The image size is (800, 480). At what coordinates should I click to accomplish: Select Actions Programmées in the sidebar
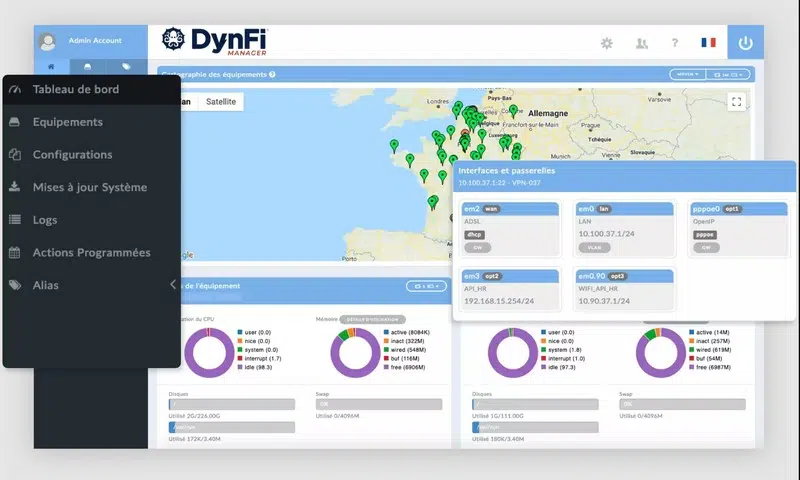tap(91, 253)
